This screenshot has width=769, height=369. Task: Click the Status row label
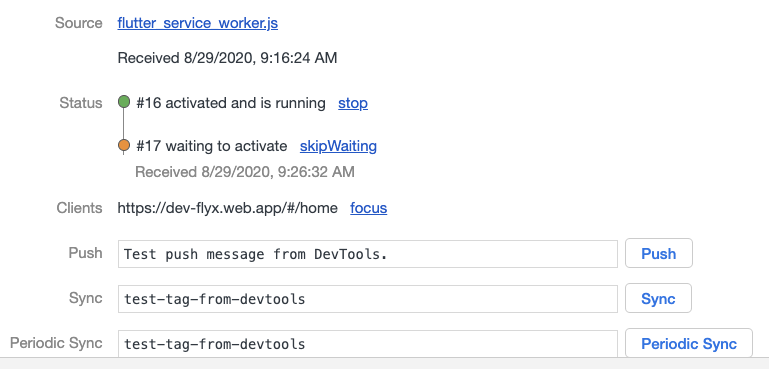click(81, 103)
